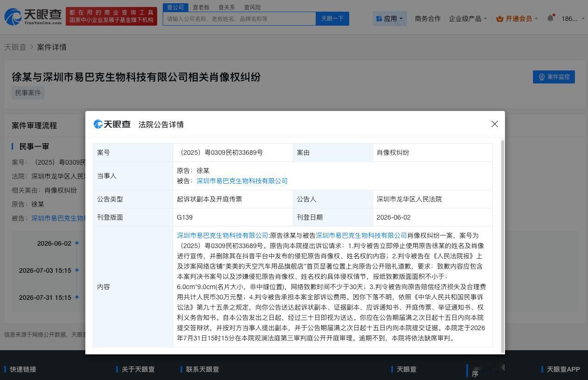
Task: Go to 天眼查 breadcrumb link
Action: click(15, 47)
